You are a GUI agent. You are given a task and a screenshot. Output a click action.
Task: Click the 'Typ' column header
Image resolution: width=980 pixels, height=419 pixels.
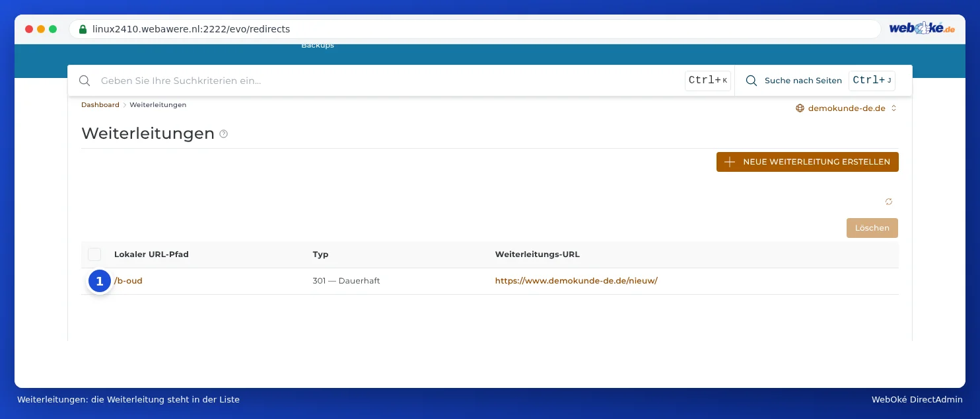pos(320,254)
